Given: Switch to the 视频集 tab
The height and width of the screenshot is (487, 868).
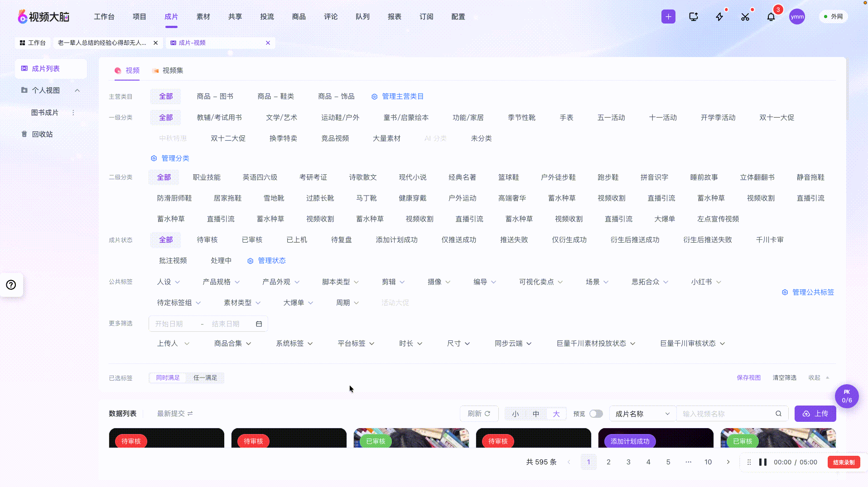Looking at the screenshot, I should click(167, 71).
